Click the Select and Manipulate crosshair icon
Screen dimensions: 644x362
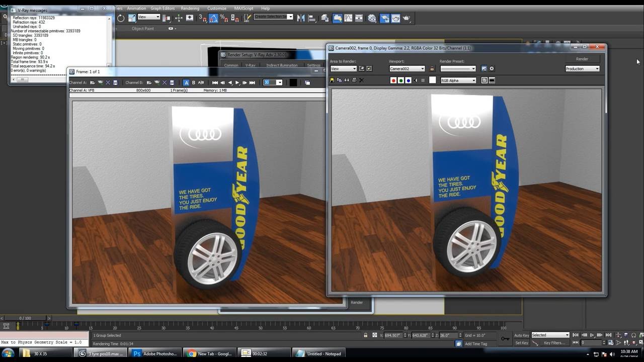click(179, 18)
